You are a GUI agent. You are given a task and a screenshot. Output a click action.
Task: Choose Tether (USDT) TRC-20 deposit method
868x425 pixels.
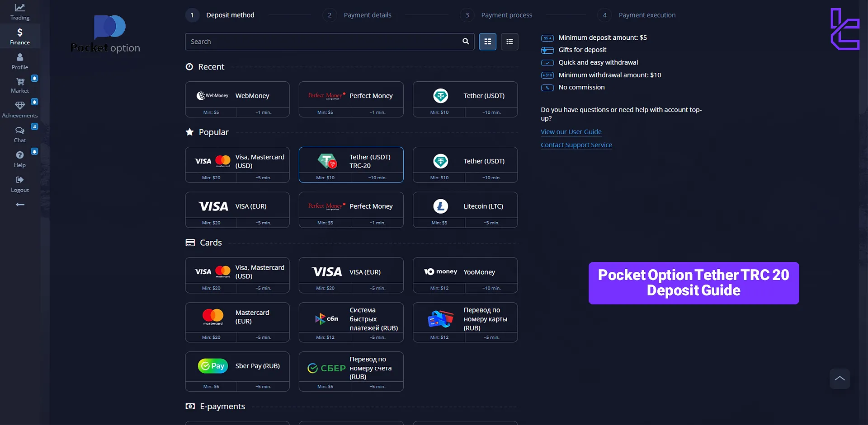[351, 165]
